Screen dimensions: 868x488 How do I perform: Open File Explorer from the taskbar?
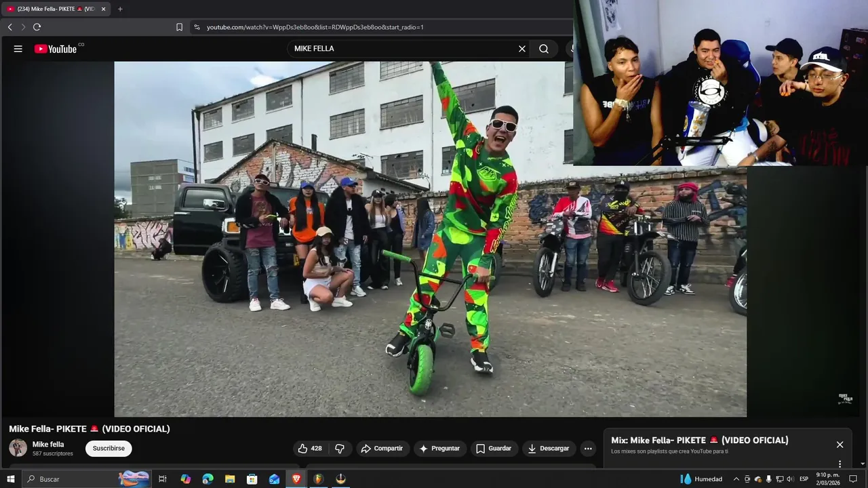pyautogui.click(x=230, y=479)
